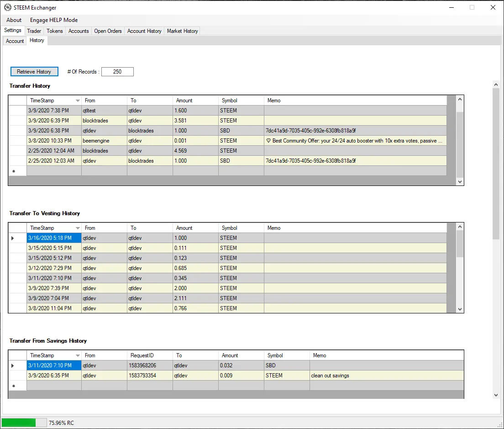Select the History sub-tab
Viewport: 504px width, 429px height.
[x=37, y=40]
